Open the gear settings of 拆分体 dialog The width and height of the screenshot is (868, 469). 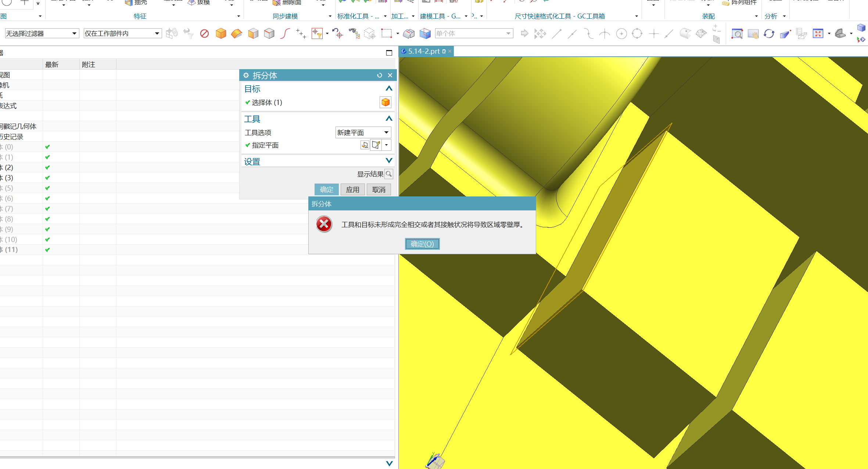point(246,75)
